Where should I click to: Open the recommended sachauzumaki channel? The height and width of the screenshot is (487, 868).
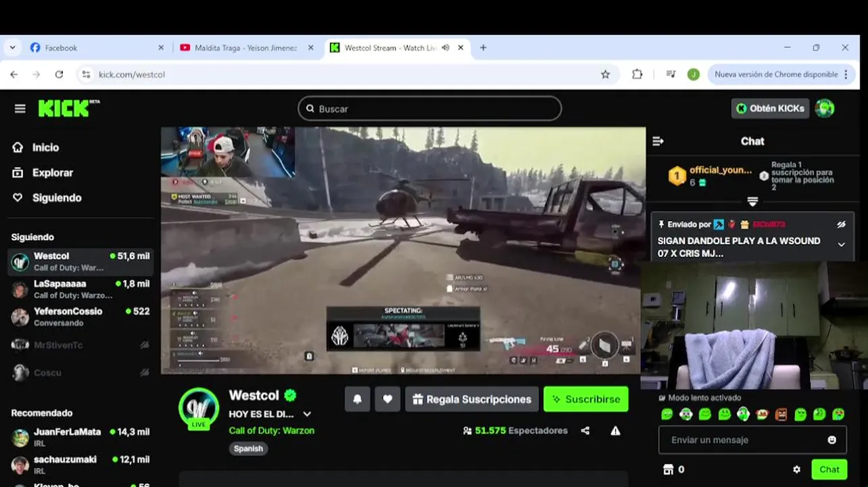80,465
